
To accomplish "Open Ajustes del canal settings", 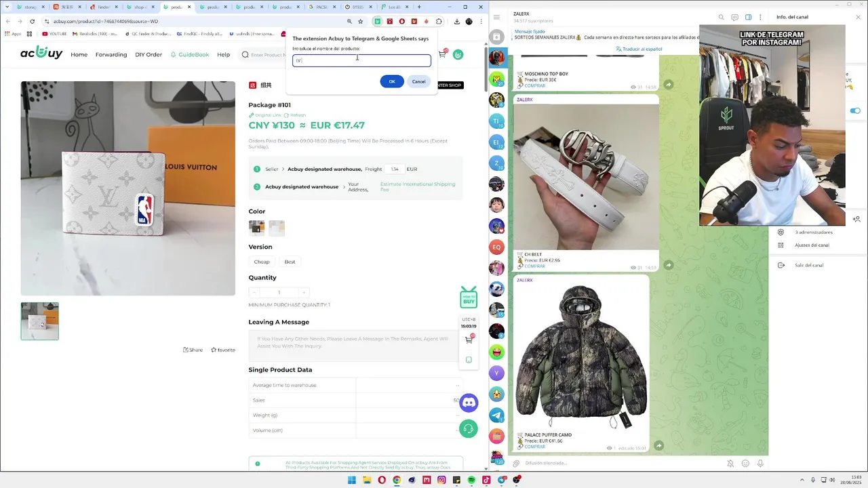I will point(812,245).
